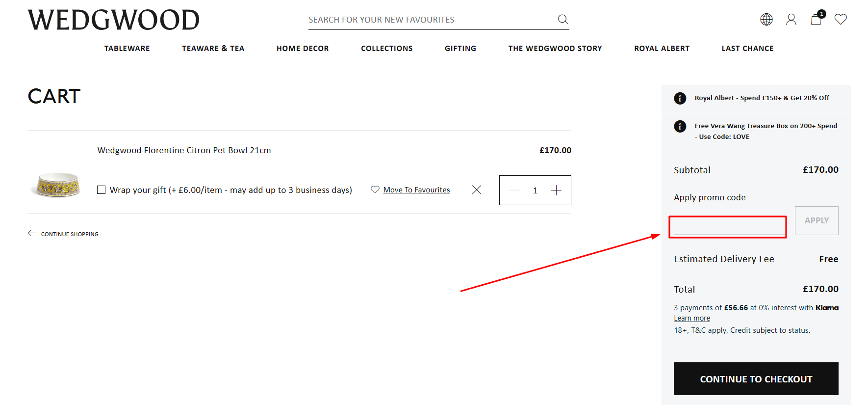Click the Vera Wang offer info icon
The width and height of the screenshot is (868, 405).
pos(680,126)
